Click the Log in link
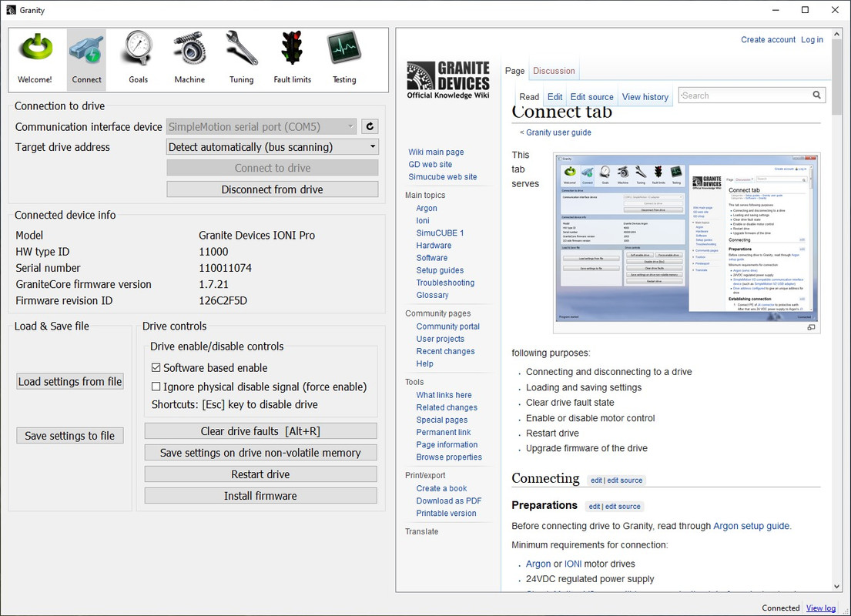This screenshot has width=851, height=616. [812, 39]
